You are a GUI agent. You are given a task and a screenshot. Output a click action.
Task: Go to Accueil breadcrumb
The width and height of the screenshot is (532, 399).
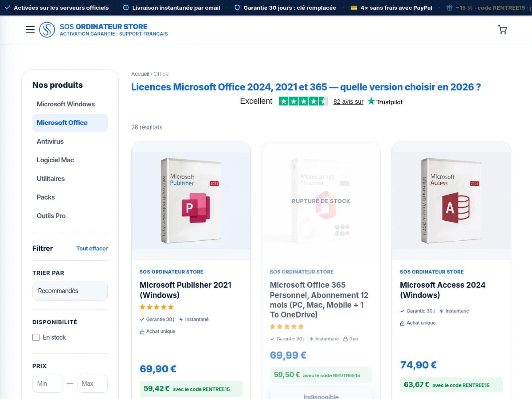140,74
